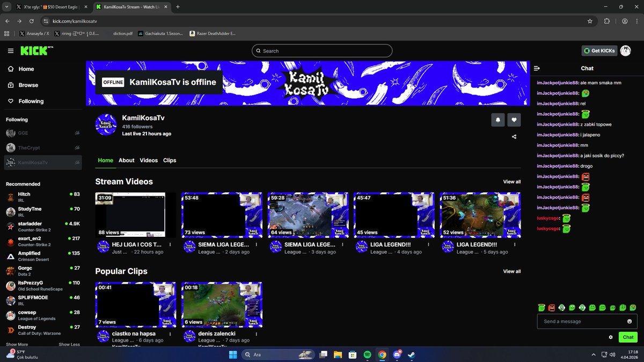Open File Explorer from the taskbar
644x362 pixels.
[338, 354]
